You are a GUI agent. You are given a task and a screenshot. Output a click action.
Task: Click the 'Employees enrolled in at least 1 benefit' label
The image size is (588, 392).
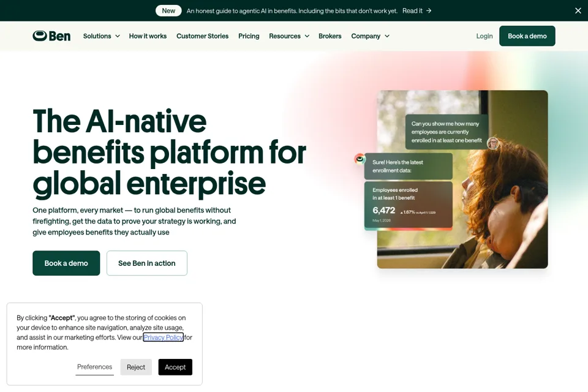pyautogui.click(x=395, y=194)
